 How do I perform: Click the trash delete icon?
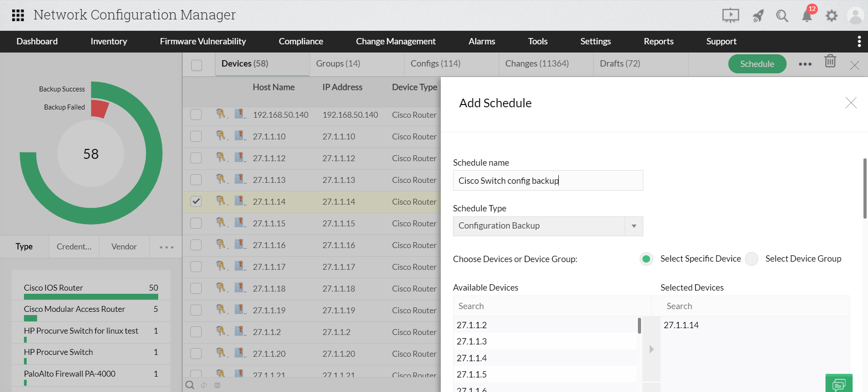(830, 61)
